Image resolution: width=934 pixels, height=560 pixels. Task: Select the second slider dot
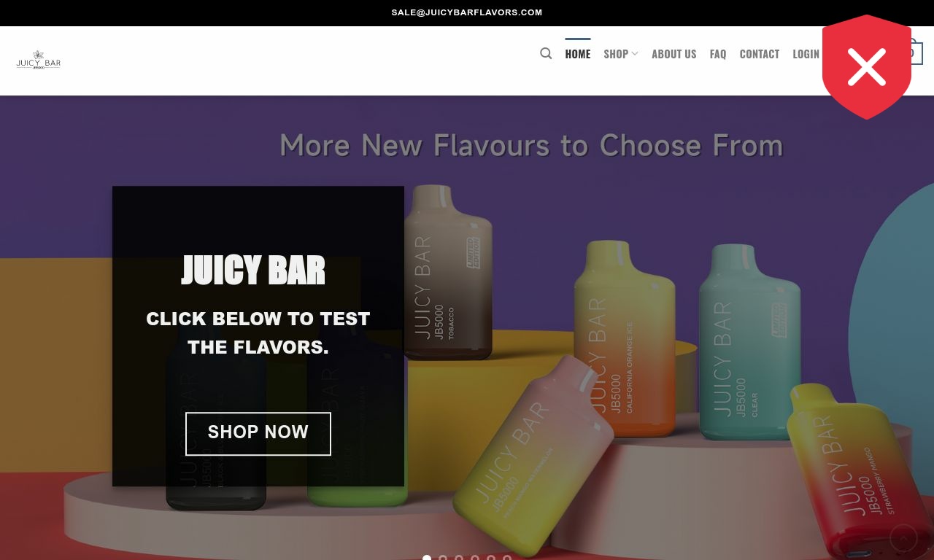pyautogui.click(x=443, y=558)
